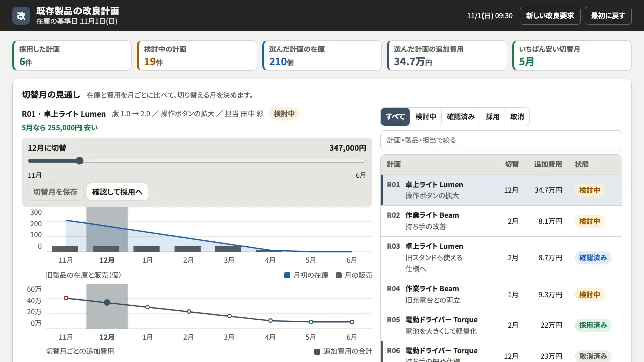Image resolution: width=644 pixels, height=362 pixels.
Task: Switch to the 検討中 filter tab
Action: pos(426,117)
